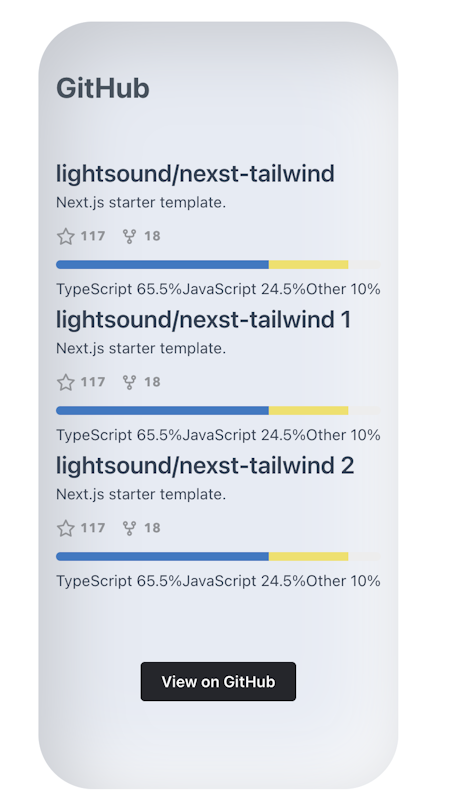Click the star icon under nexst-tailwind 2

pos(66,528)
